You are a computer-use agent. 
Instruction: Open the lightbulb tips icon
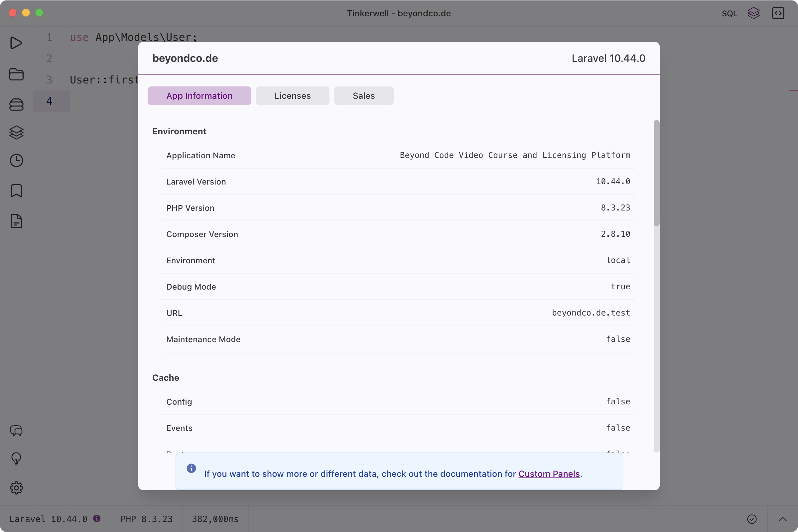(x=16, y=459)
